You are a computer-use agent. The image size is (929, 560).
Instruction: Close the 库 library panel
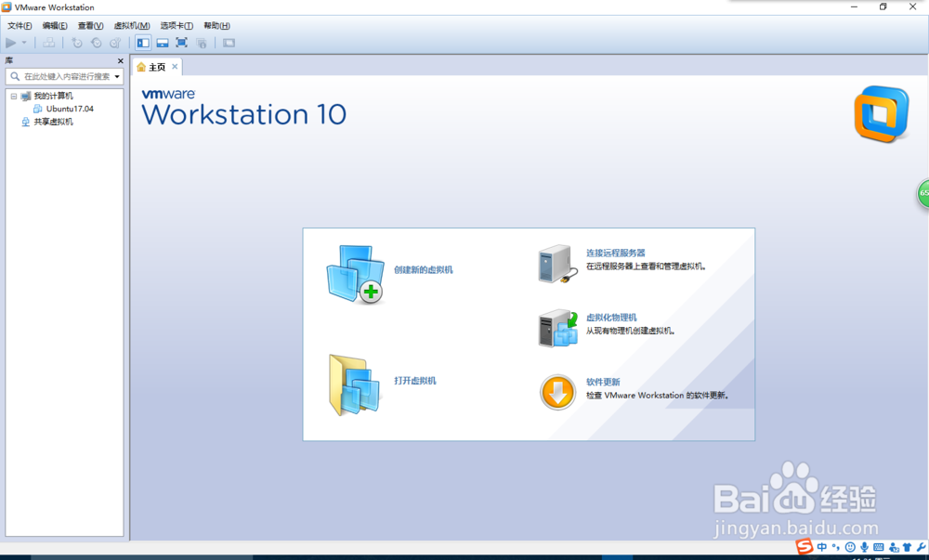120,61
